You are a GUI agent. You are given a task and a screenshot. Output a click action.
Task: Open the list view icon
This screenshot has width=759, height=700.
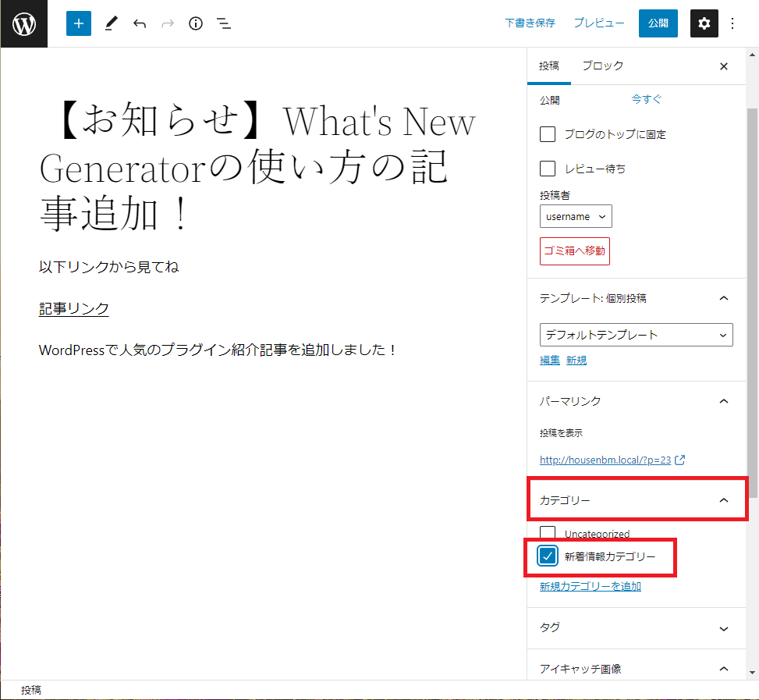point(224,23)
